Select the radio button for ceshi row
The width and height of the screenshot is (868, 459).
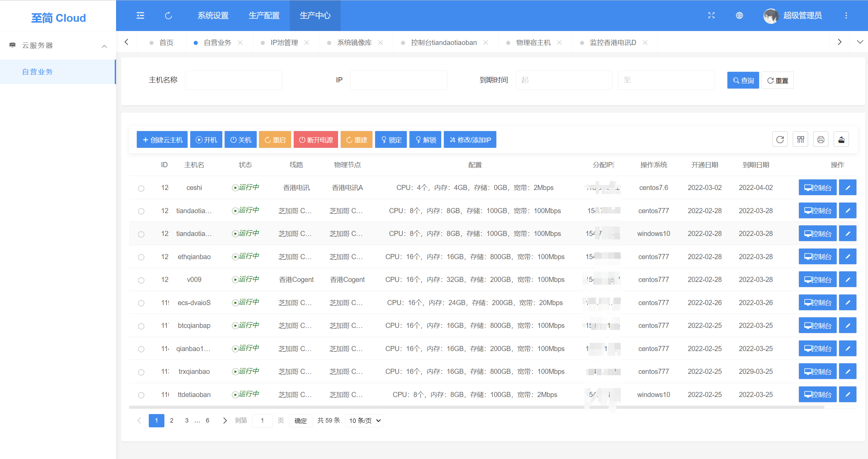(x=141, y=188)
